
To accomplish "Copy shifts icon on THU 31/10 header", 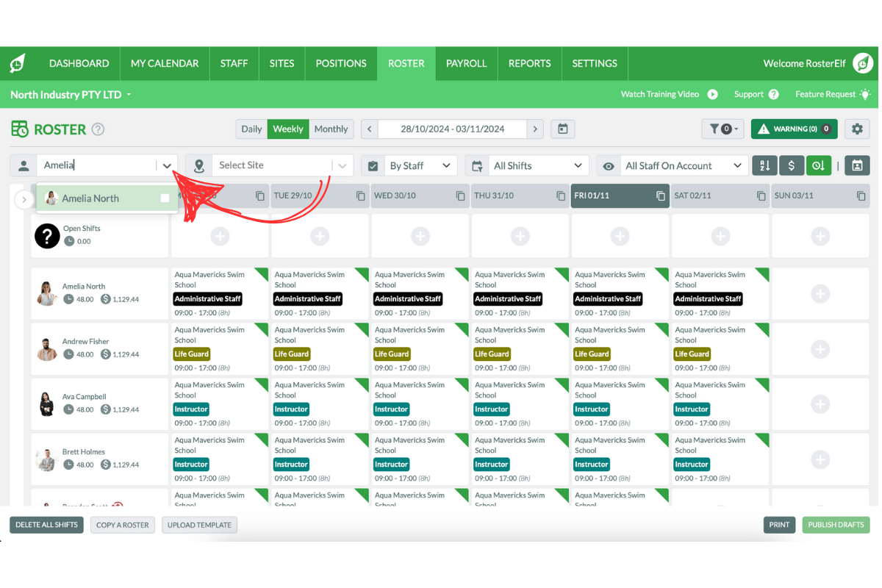I will click(561, 196).
